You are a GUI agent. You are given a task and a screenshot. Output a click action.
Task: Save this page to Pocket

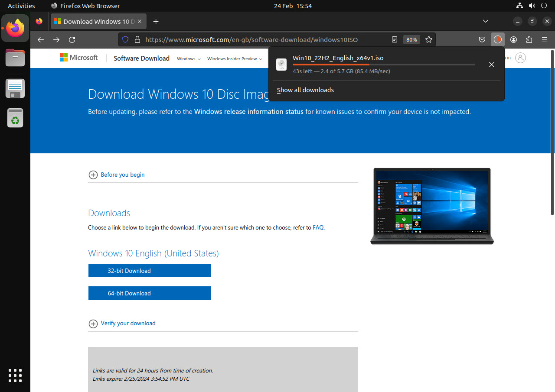[x=482, y=39]
